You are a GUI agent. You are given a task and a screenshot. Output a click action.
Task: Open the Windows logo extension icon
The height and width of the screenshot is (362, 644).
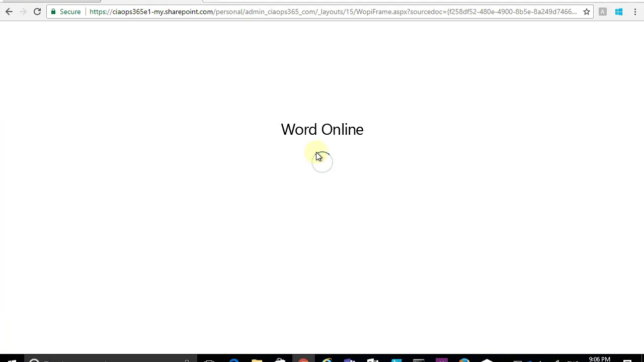coord(619,12)
